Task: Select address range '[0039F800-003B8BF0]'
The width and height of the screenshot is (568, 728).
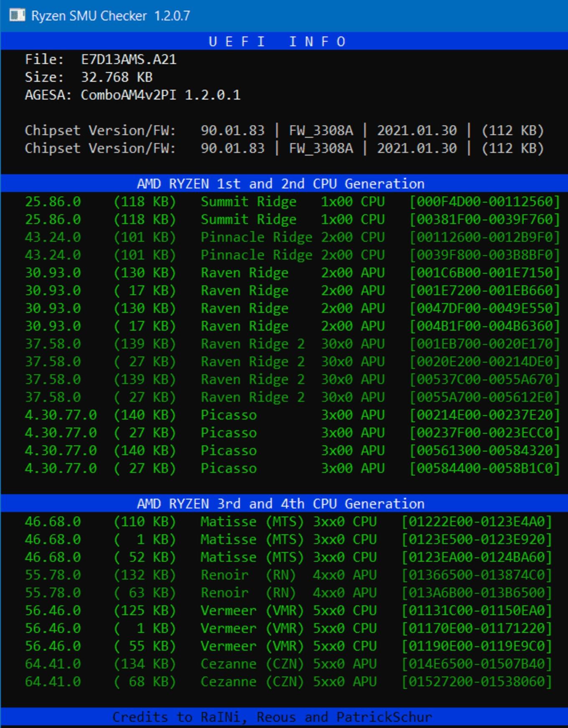Action: tap(484, 255)
